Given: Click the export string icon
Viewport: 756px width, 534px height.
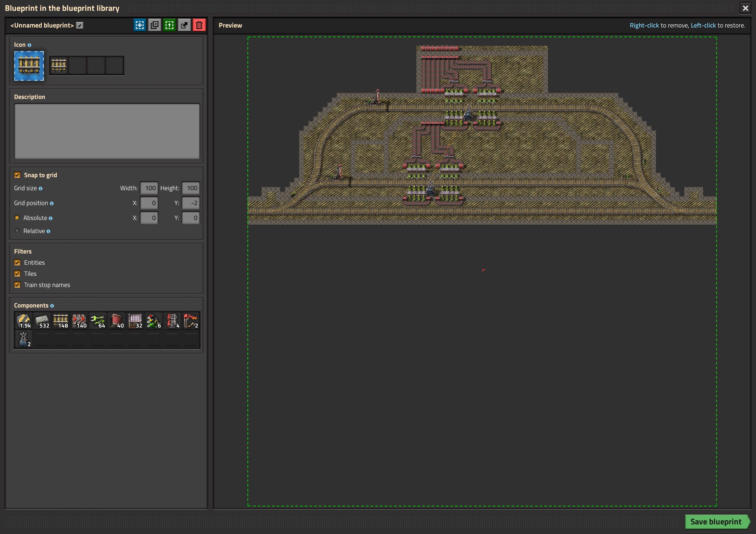Looking at the screenshot, I should [x=184, y=25].
